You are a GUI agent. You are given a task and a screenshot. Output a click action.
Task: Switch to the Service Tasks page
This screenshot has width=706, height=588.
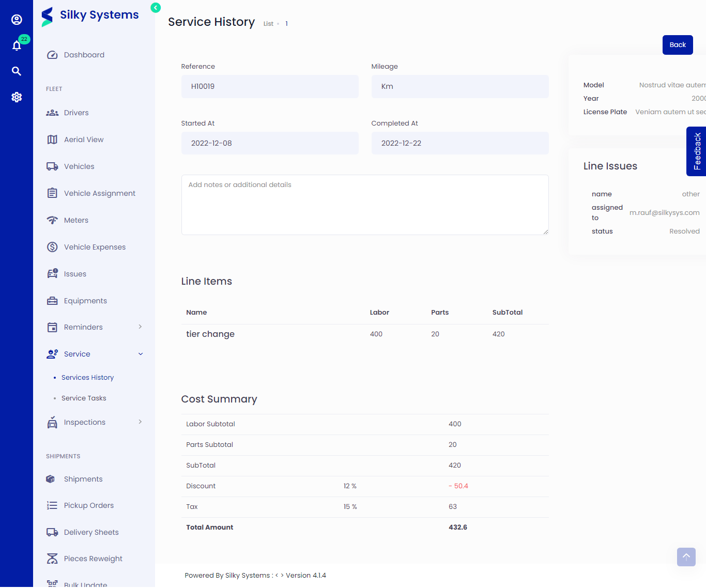[84, 398]
